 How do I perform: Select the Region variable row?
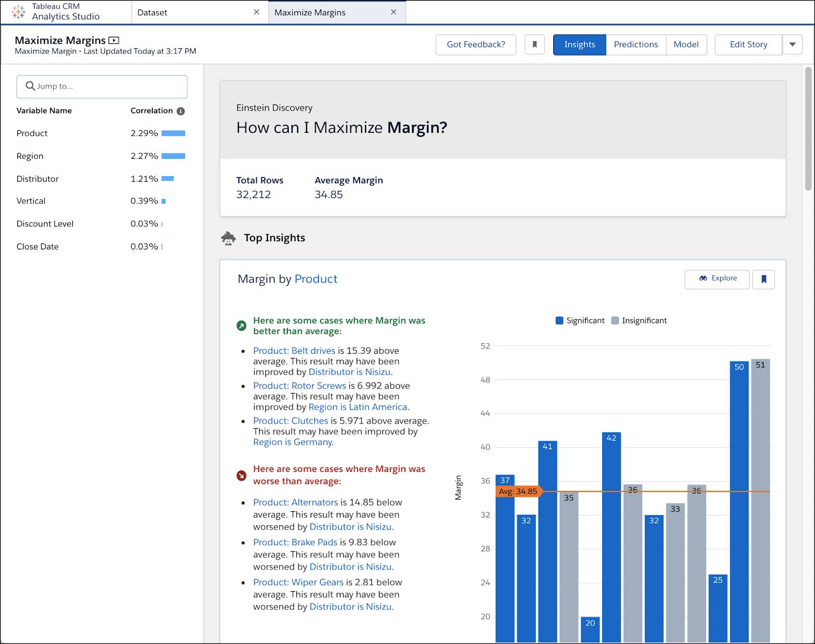[x=101, y=156]
